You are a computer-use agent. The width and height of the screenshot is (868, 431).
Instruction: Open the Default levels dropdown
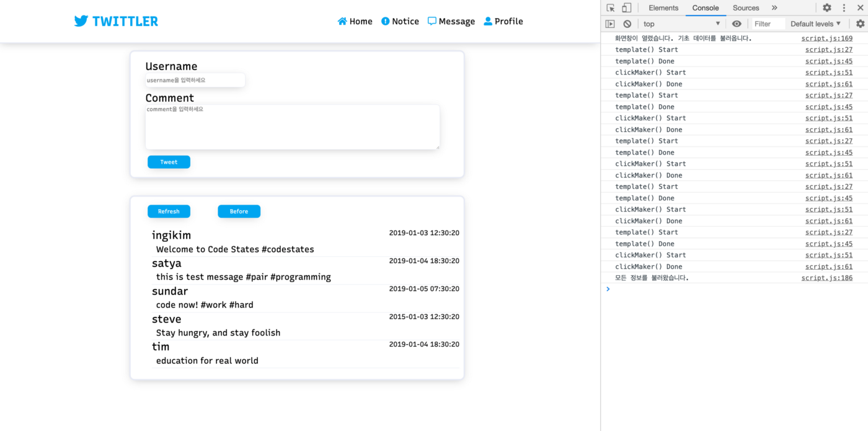[816, 24]
